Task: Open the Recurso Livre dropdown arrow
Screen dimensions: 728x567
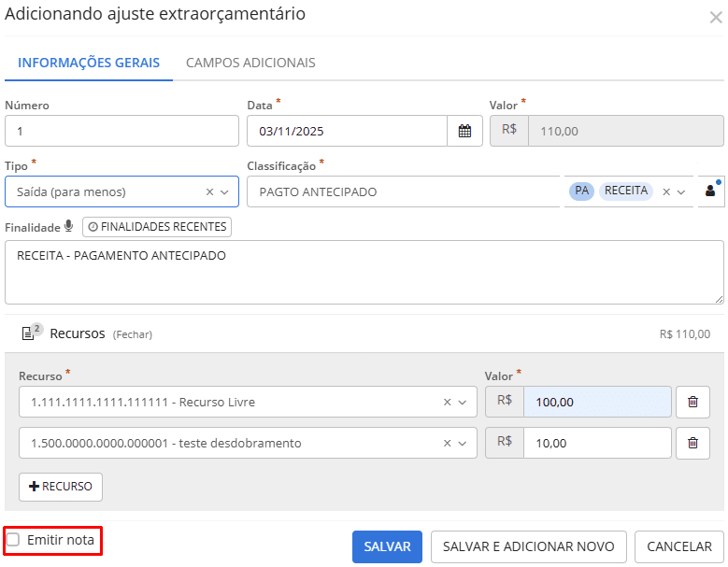Action: [462, 403]
